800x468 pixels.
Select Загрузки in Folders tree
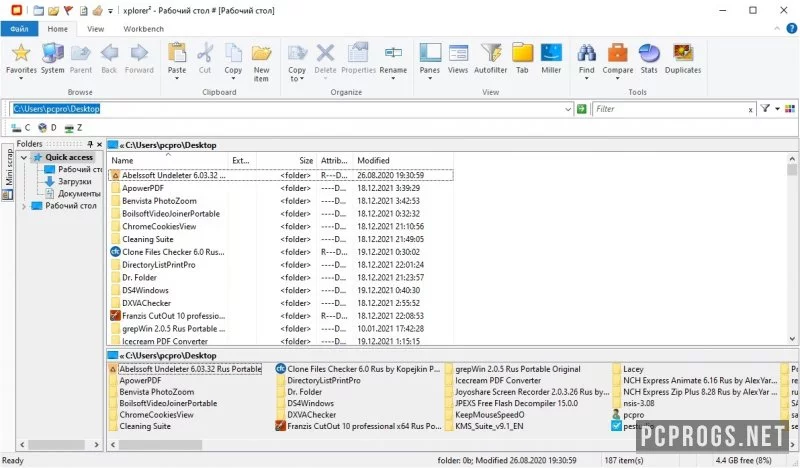74,181
